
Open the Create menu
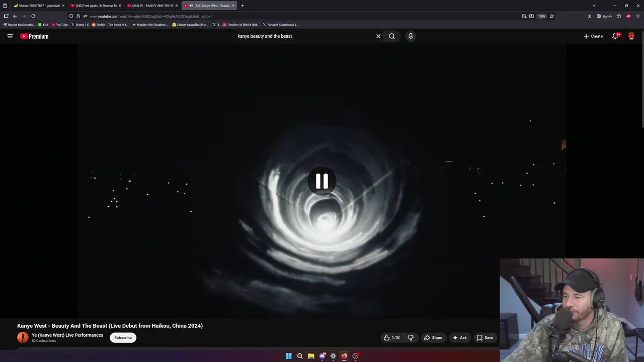pos(593,36)
